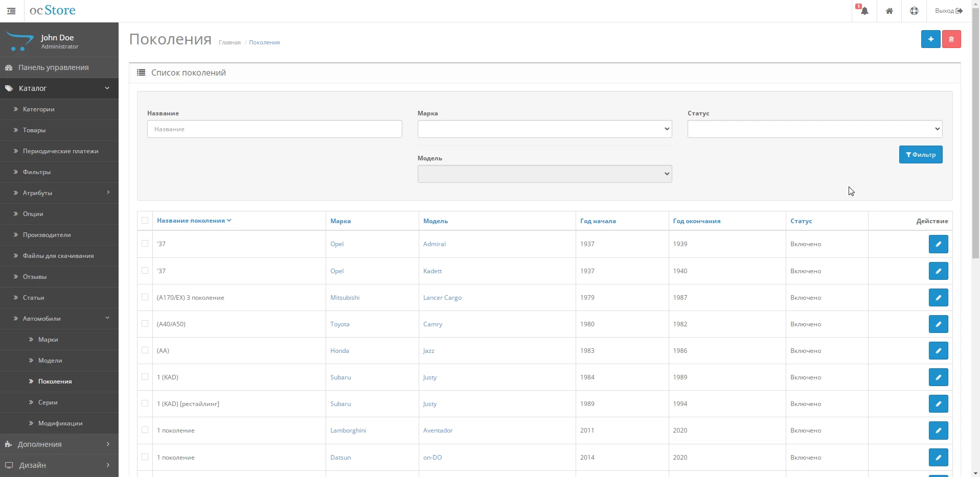
Task: Open the Модель filter dropdown
Action: click(x=544, y=174)
